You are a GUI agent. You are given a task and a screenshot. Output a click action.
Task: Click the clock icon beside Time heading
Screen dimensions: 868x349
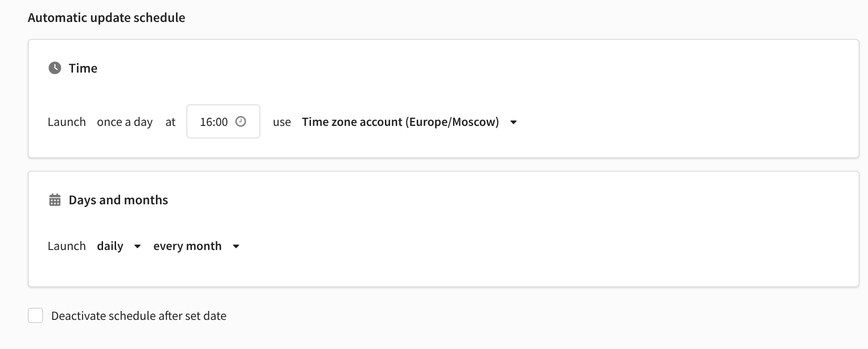tap(55, 68)
